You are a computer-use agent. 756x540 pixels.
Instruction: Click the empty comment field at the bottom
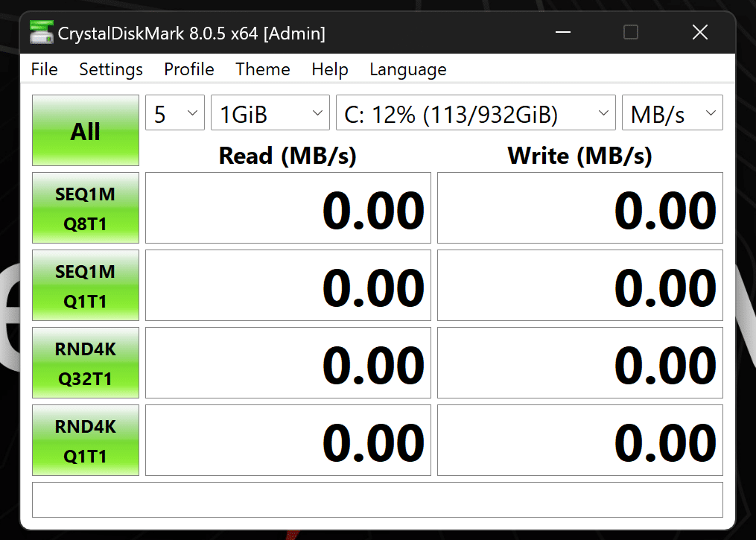[x=378, y=500]
